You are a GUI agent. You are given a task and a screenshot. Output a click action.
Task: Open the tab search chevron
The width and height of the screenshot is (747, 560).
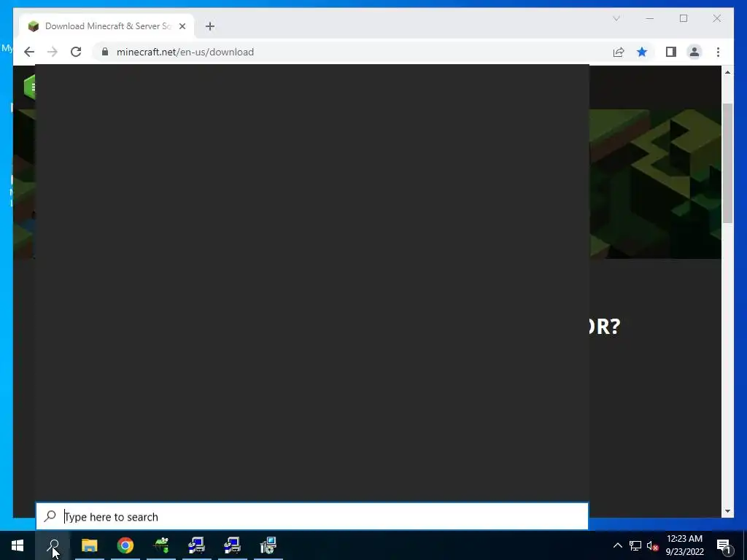(616, 18)
